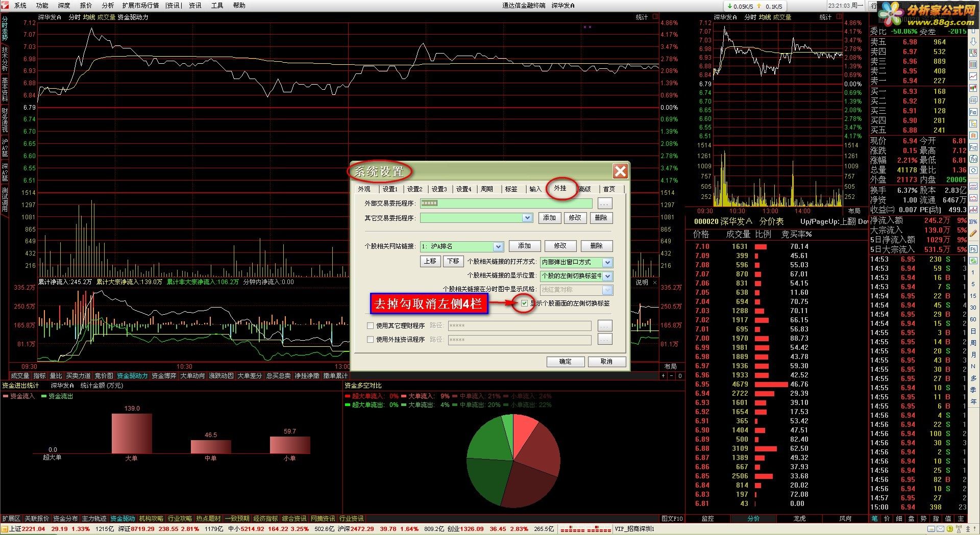Click 说明 link in capital flow panel
The height and width of the screenshot is (535, 980).
(642, 282)
